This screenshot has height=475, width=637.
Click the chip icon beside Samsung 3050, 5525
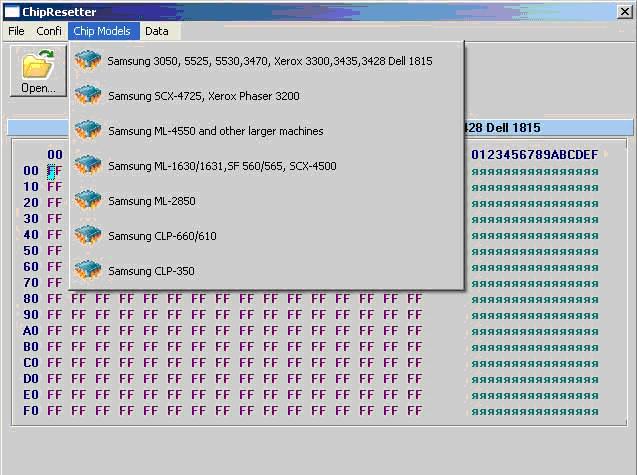coord(88,61)
